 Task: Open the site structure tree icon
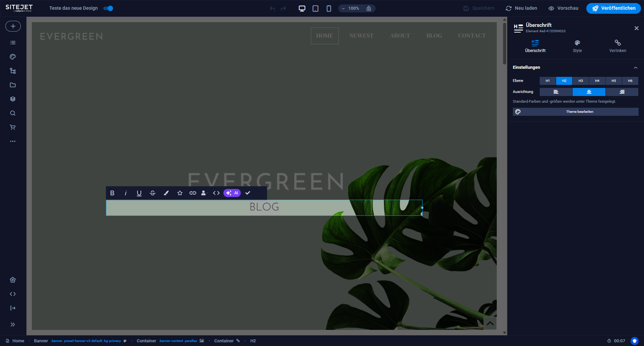13,71
